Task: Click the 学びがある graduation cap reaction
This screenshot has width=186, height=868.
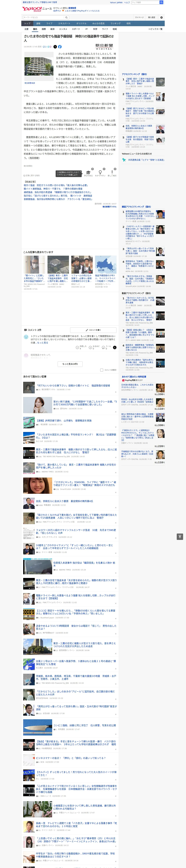Action: [x=89, y=172]
